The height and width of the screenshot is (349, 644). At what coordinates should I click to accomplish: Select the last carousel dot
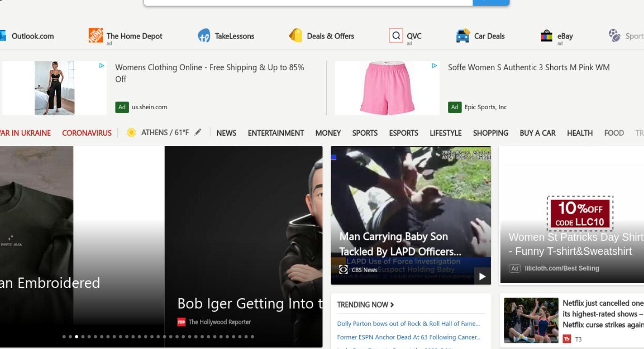(x=252, y=337)
